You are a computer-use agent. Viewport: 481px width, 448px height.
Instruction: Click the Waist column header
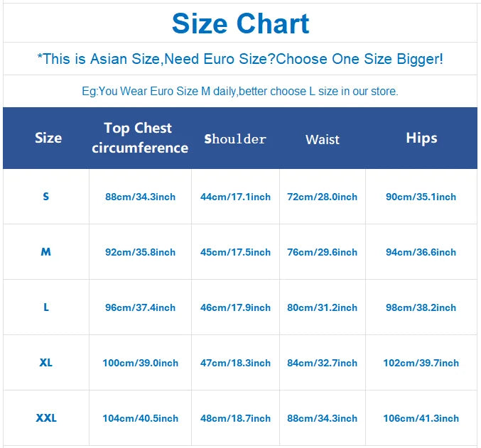323,139
